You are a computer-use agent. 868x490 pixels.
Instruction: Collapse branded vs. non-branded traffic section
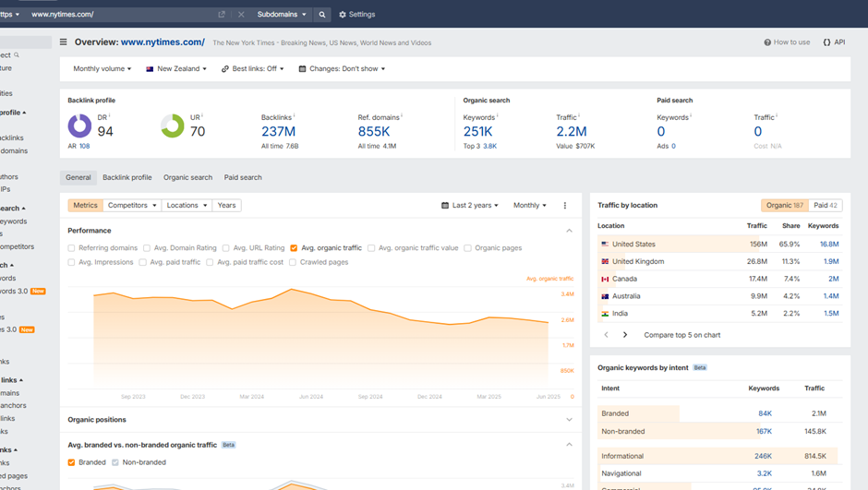[x=569, y=445]
